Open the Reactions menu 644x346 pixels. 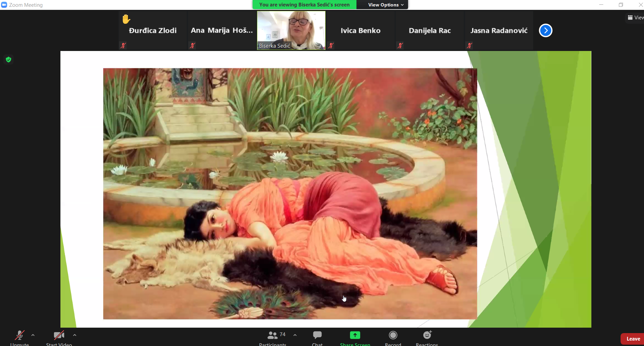click(x=427, y=338)
